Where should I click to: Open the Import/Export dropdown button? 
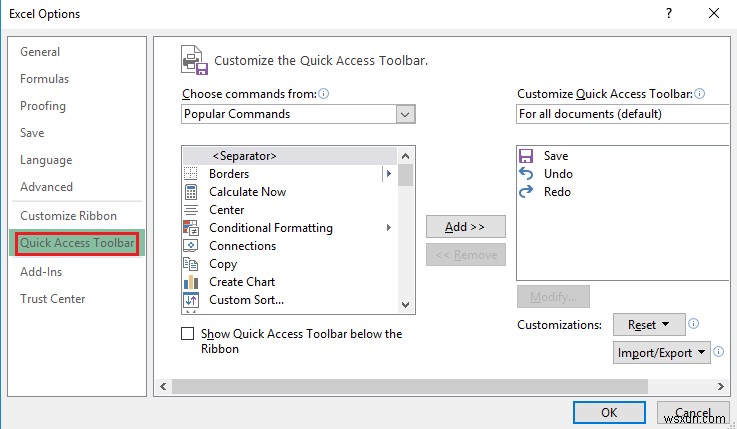pos(662,352)
